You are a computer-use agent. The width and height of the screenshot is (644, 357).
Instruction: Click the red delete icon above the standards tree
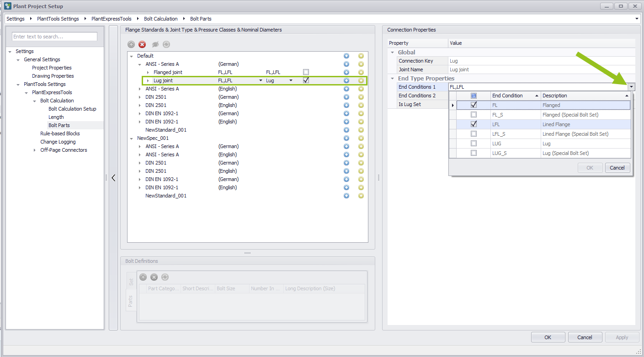[142, 44]
